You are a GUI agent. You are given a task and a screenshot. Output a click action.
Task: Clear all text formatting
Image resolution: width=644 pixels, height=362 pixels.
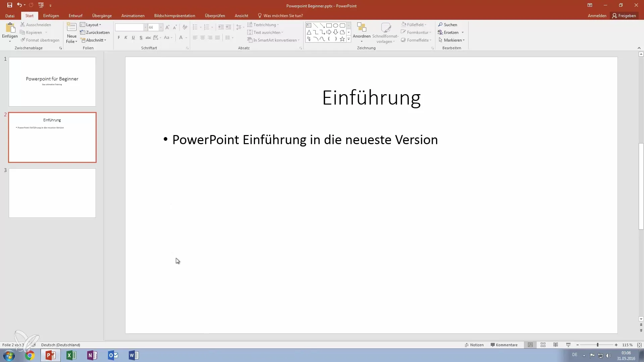coord(185,27)
